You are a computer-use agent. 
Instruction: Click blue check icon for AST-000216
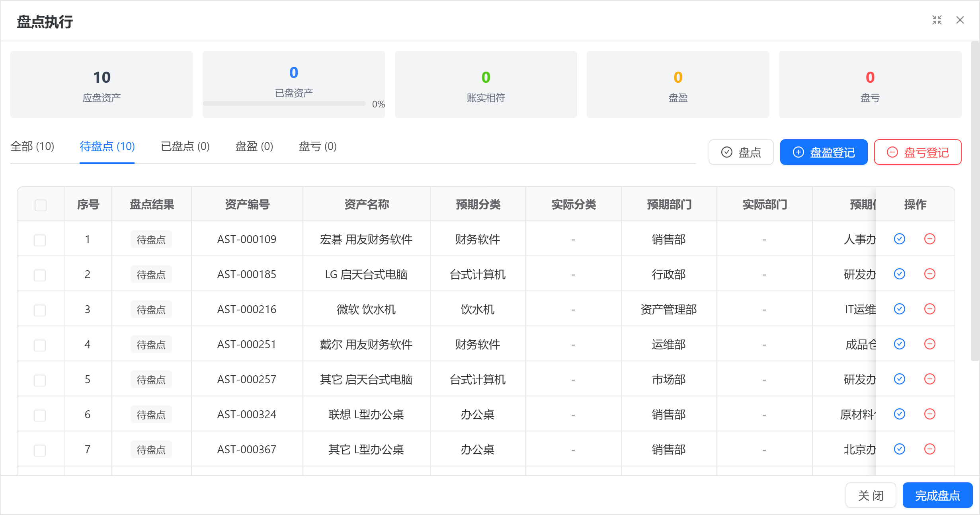pyautogui.click(x=900, y=309)
